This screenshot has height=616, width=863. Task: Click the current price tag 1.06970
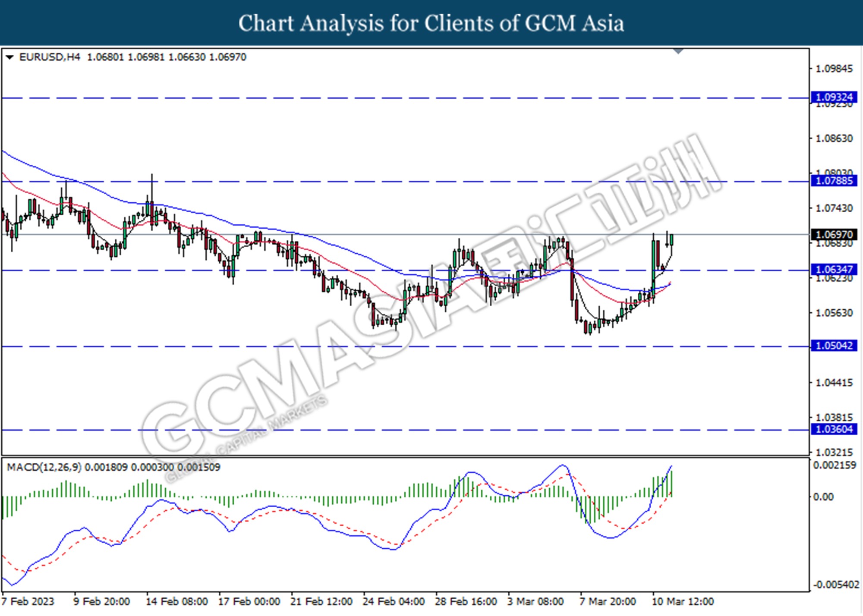[x=834, y=235]
